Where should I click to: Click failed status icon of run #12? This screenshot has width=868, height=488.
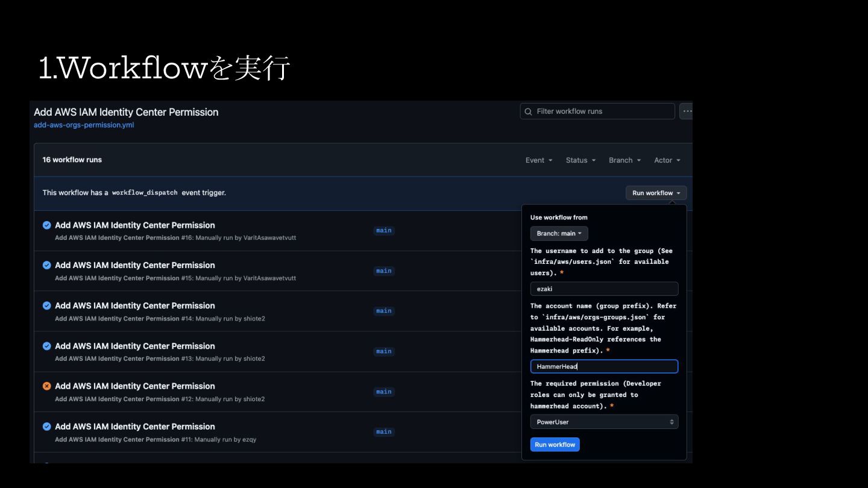(46, 386)
